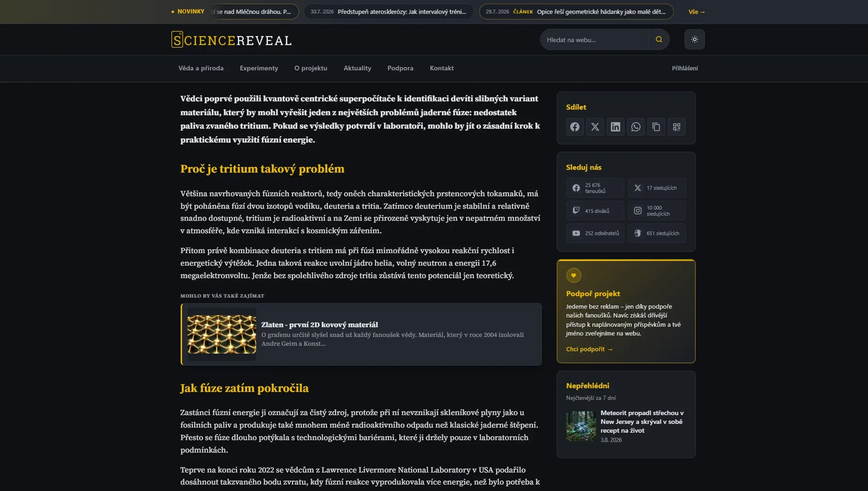Go to Aktuality section

(357, 68)
